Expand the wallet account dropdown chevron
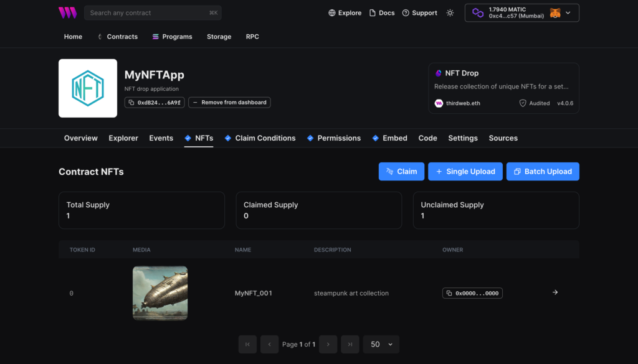The height and width of the screenshot is (364, 638). tap(568, 13)
